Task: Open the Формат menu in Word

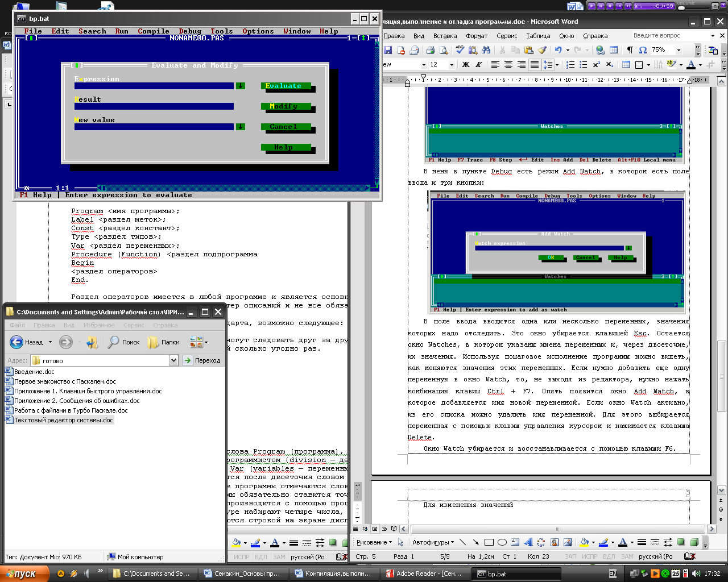Action: 477,36
